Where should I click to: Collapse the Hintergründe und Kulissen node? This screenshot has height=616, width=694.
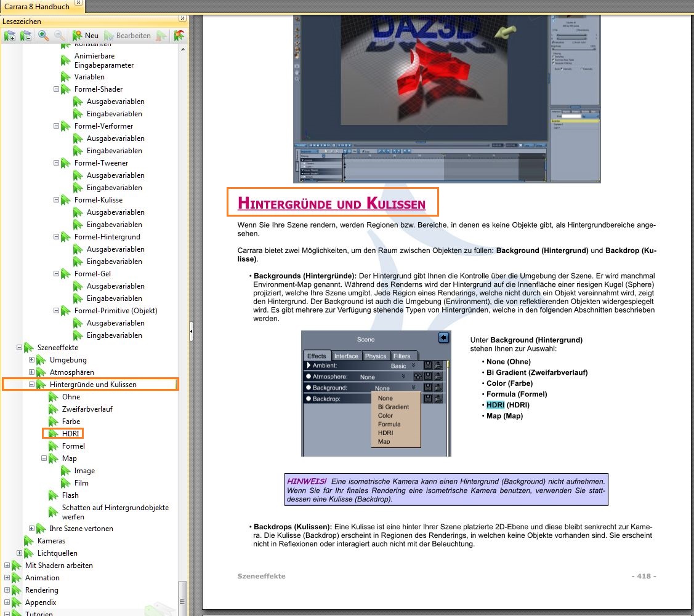(x=32, y=384)
